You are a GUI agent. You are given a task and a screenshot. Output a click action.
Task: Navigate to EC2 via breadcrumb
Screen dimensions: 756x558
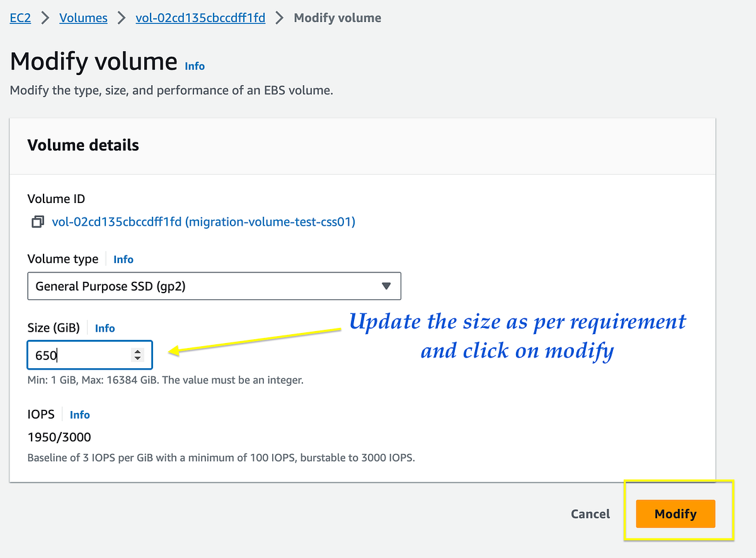(x=20, y=18)
